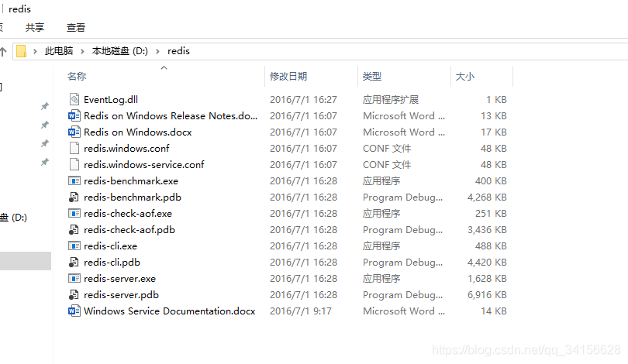Click the blank file icon of redis.windows.conf

click(74, 148)
